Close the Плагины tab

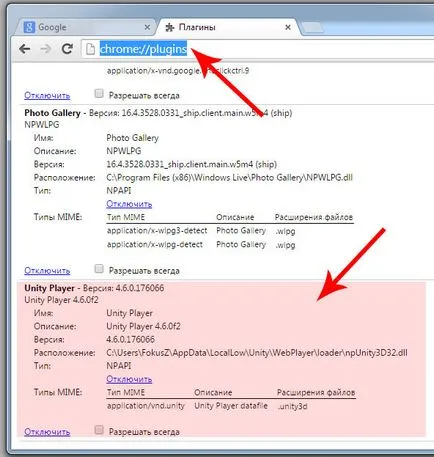[288, 27]
